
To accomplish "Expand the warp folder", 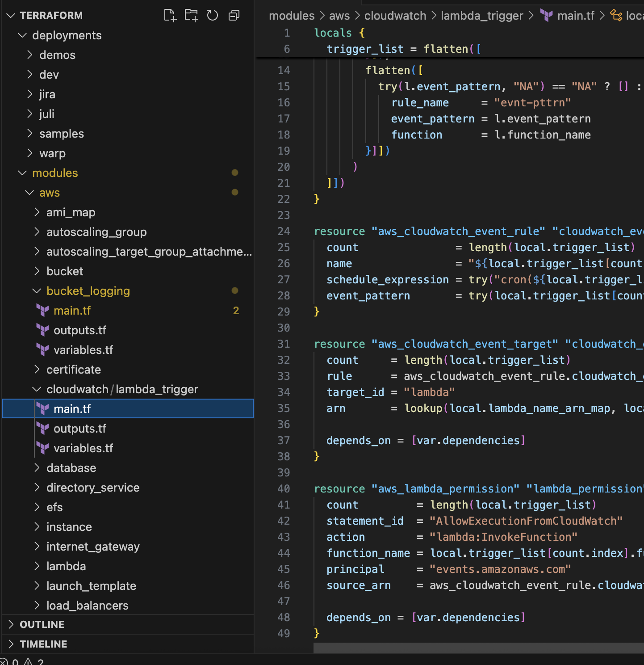I will pyautogui.click(x=29, y=153).
